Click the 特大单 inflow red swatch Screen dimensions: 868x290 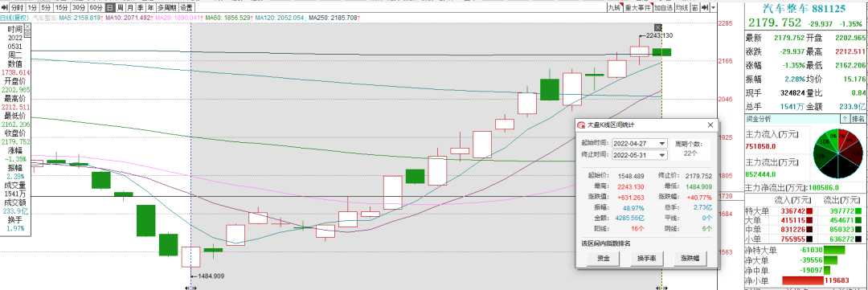click(809, 210)
